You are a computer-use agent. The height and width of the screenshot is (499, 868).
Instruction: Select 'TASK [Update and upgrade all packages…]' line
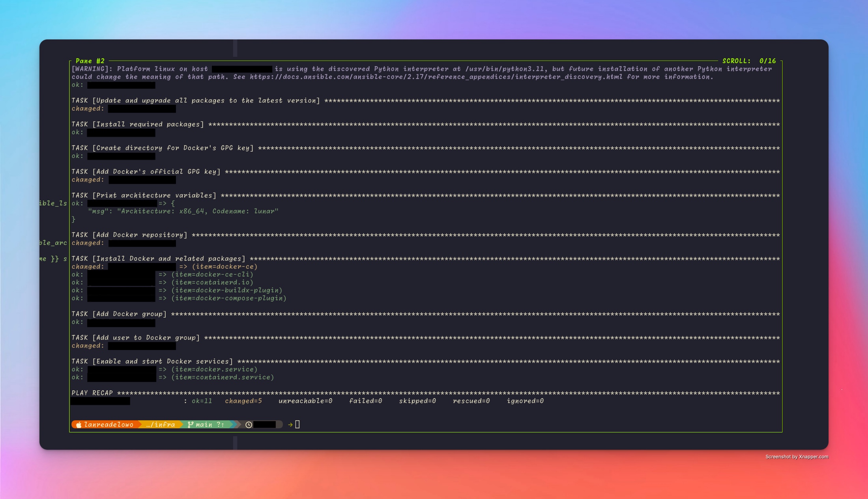(426, 101)
